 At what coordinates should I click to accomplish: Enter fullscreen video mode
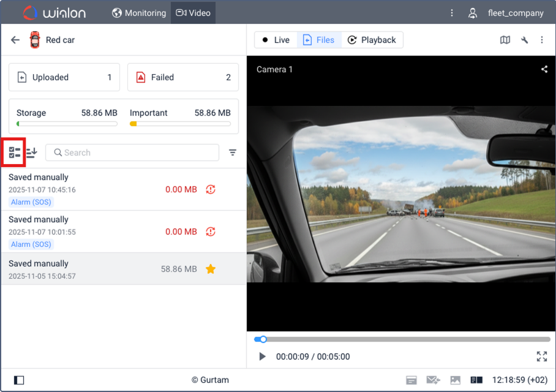click(541, 356)
